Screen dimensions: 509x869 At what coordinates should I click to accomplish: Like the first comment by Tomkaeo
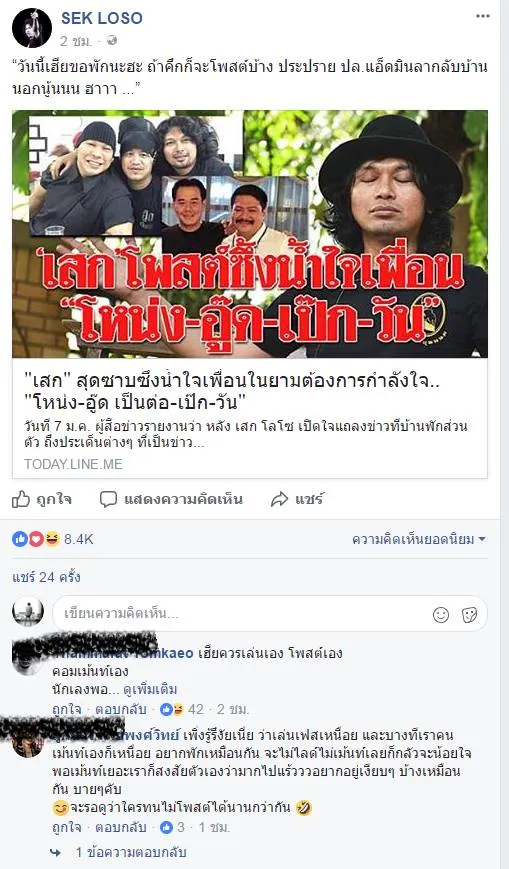[x=67, y=709]
